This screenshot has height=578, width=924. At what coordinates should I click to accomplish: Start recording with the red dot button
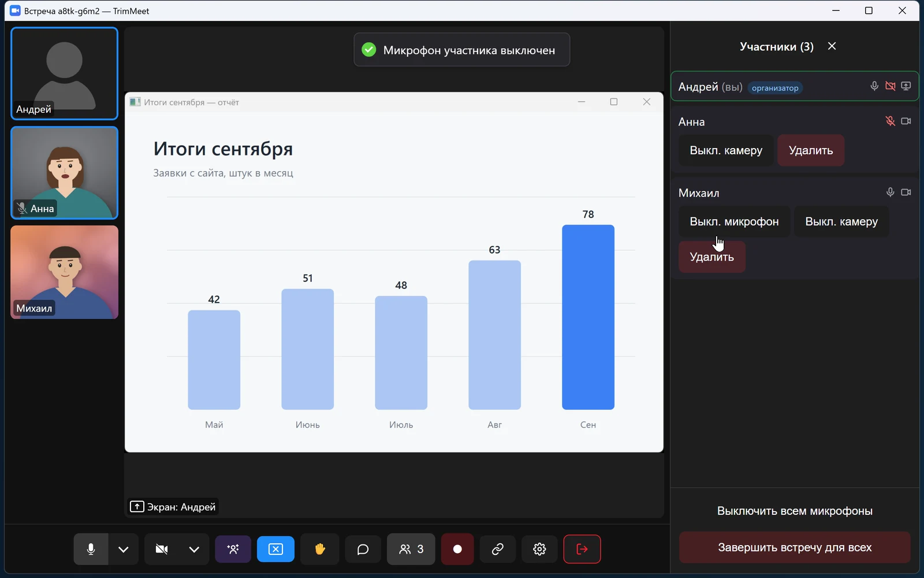(457, 549)
